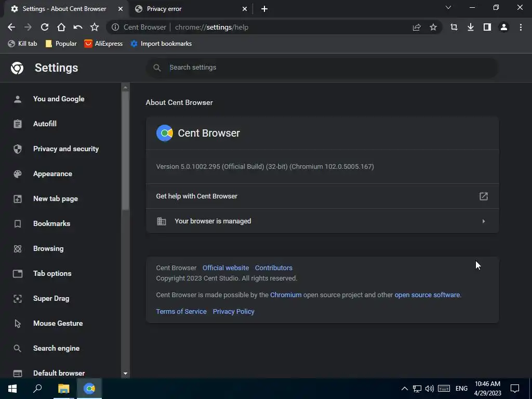
Task: Click the sidebar scroll up arrow
Action: [126, 87]
